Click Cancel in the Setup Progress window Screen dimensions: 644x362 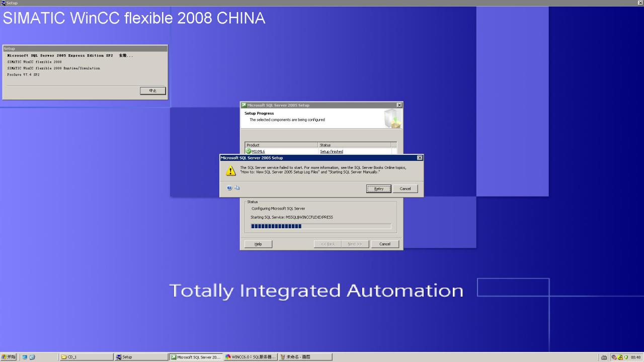(x=385, y=244)
